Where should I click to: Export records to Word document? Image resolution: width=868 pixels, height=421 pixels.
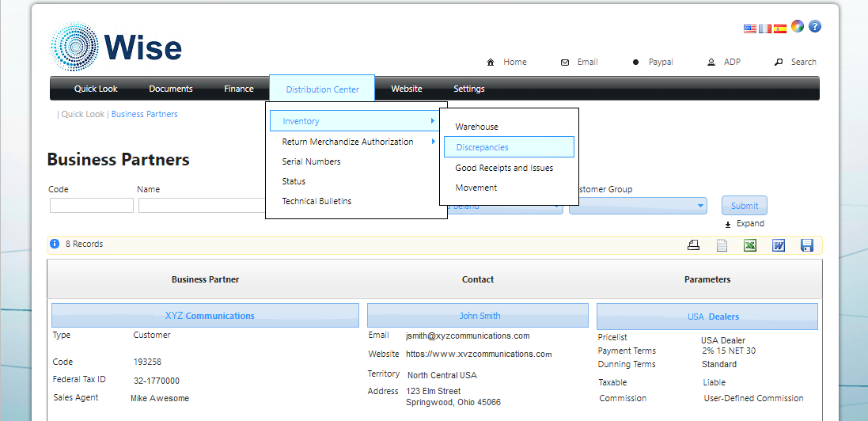click(x=778, y=245)
